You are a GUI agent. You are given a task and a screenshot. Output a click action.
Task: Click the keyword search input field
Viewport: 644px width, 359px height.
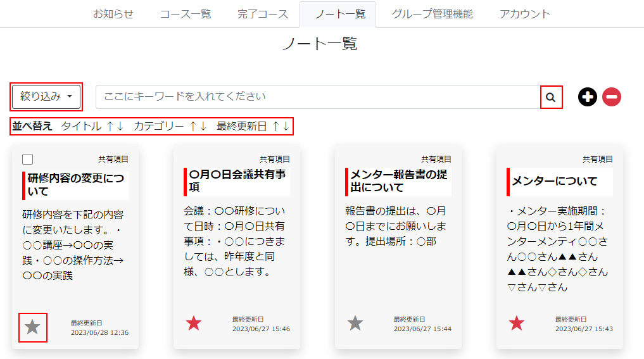pyautogui.click(x=317, y=97)
